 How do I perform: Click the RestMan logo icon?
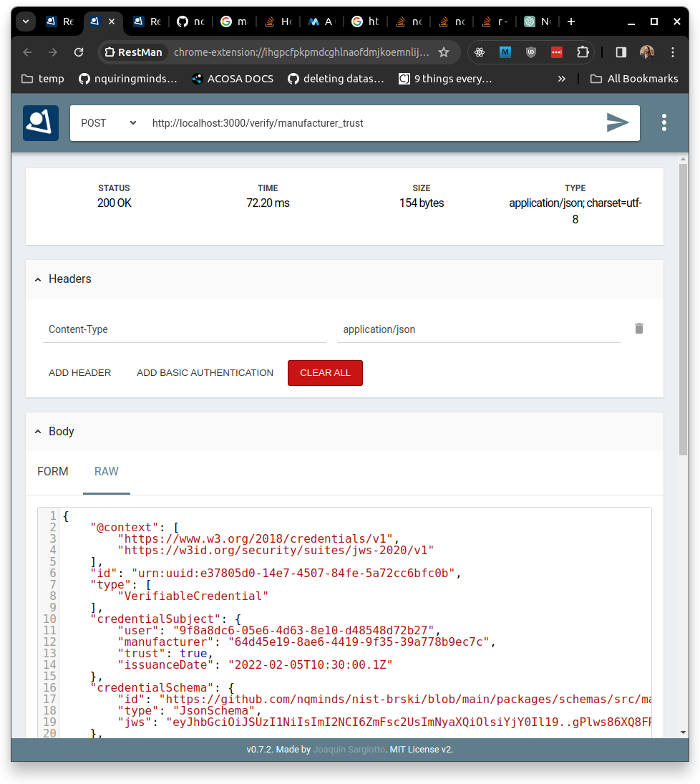(x=41, y=123)
